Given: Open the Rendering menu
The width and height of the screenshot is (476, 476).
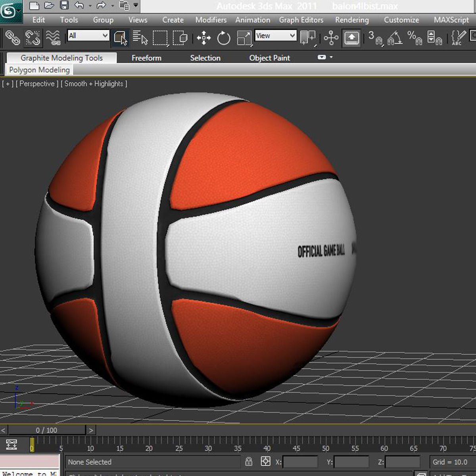Looking at the screenshot, I should (x=352, y=20).
